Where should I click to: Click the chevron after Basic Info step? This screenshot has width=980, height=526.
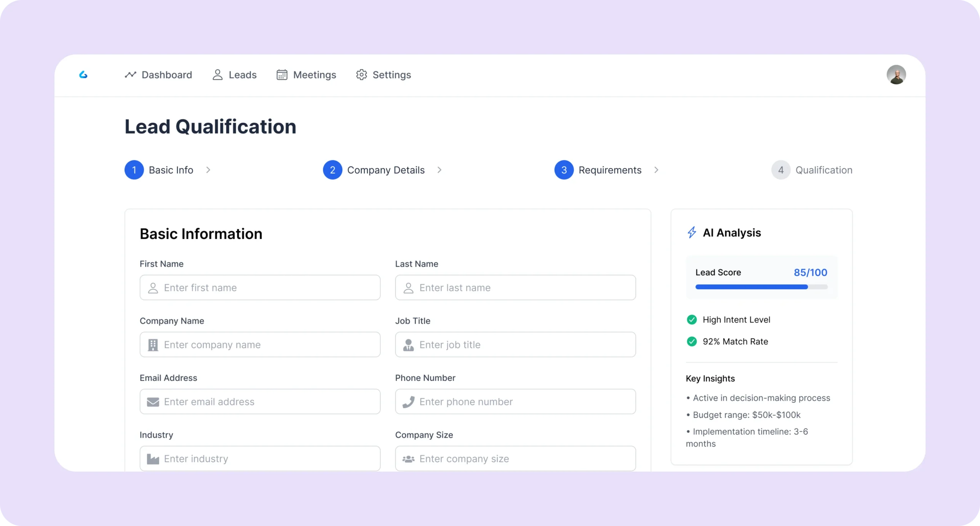coord(208,170)
